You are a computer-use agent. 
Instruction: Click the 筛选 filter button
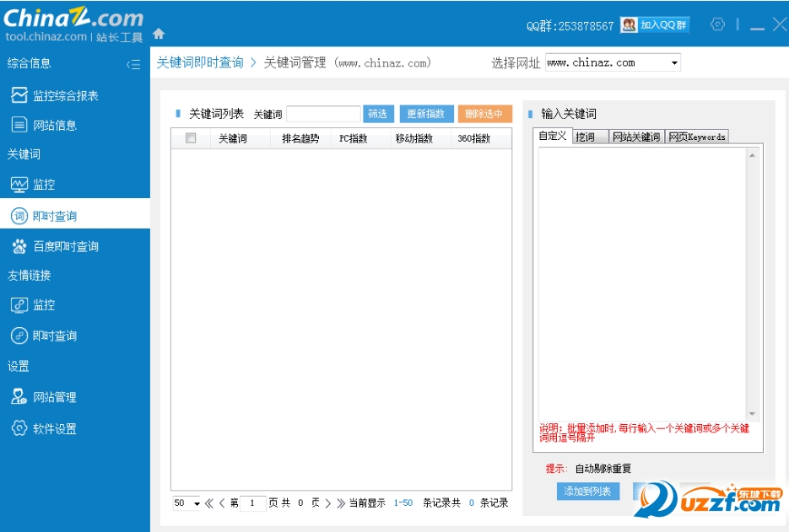[x=377, y=114]
